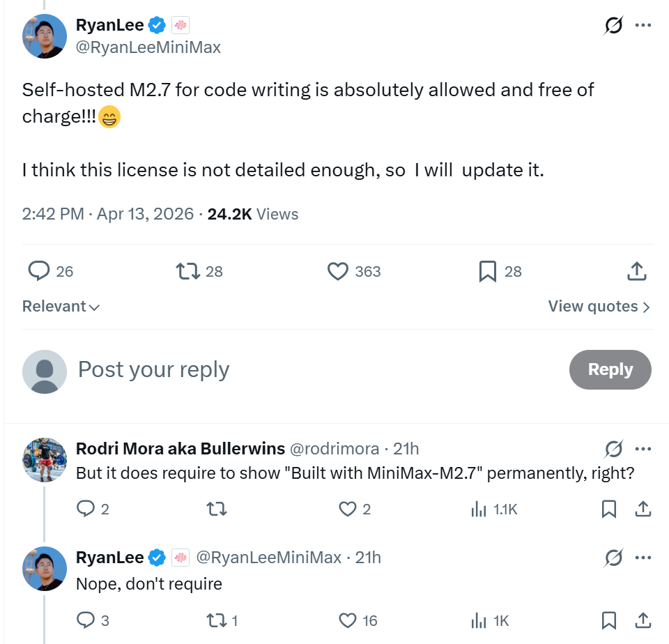This screenshot has width=669, height=644.
Task: Like the main post with 363 likes
Action: [x=338, y=271]
